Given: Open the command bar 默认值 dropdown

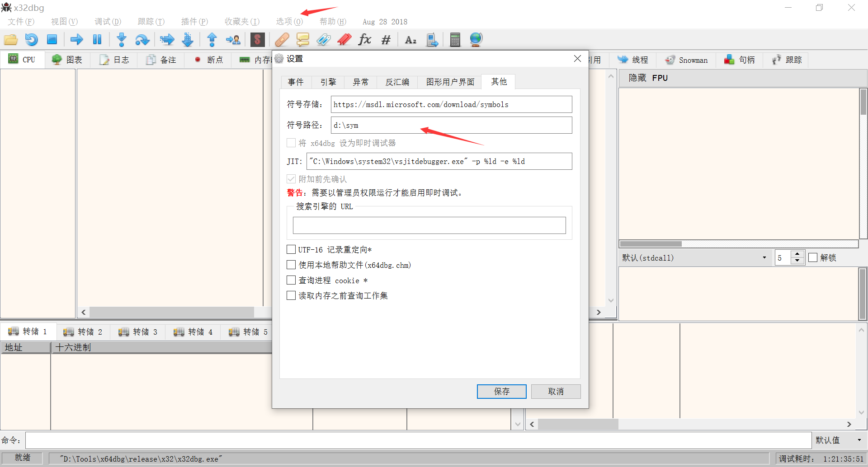Looking at the screenshot, I should pyautogui.click(x=839, y=440).
